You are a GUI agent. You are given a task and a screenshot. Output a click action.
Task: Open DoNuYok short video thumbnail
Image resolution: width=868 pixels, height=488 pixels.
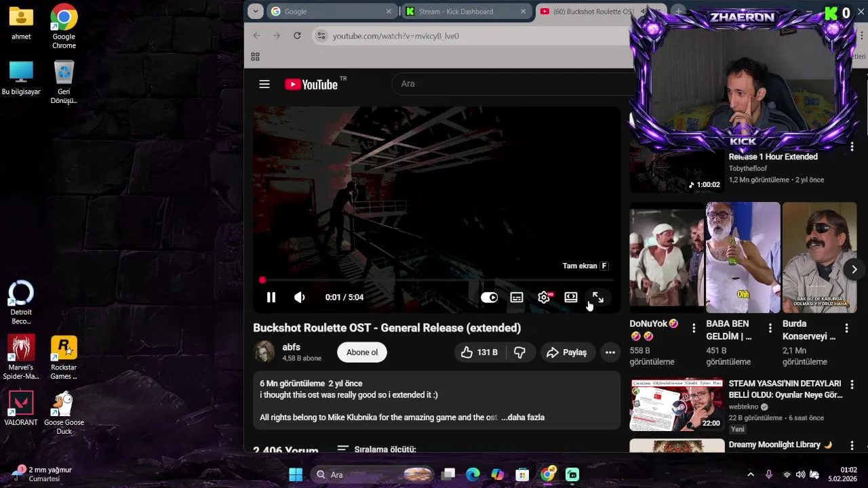click(x=667, y=258)
